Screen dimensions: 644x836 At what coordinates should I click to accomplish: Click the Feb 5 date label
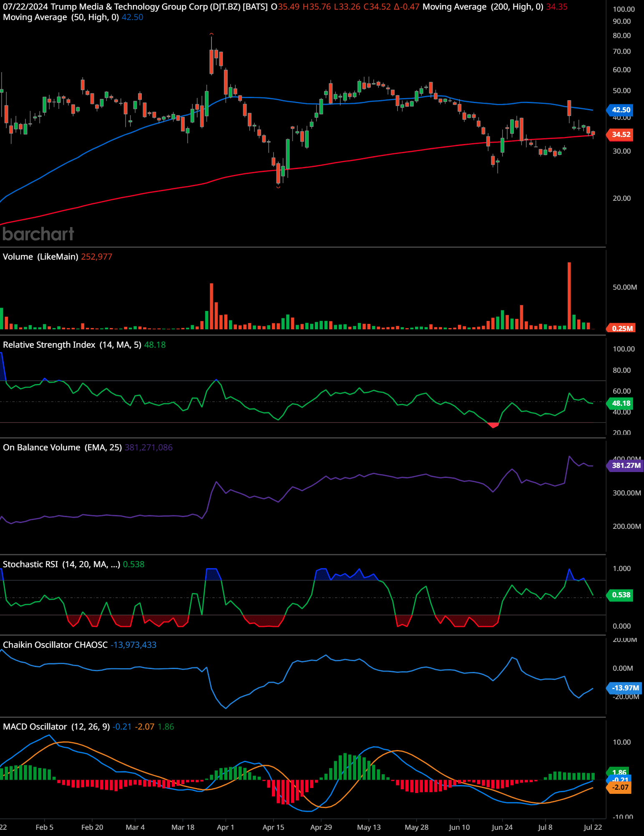click(45, 827)
